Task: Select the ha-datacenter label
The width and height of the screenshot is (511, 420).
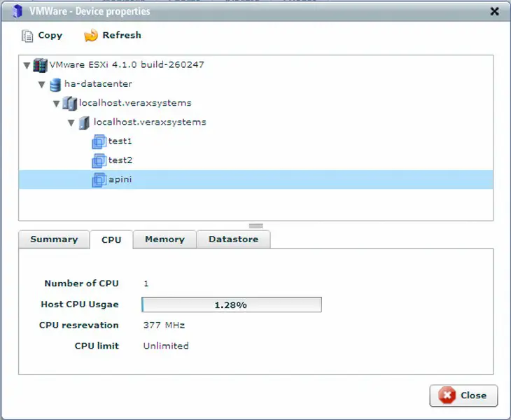Action: click(98, 84)
